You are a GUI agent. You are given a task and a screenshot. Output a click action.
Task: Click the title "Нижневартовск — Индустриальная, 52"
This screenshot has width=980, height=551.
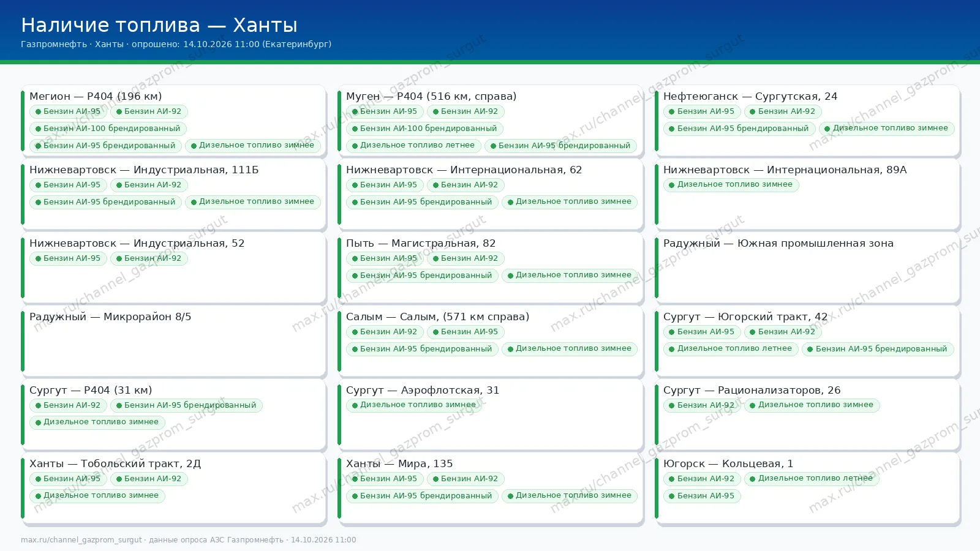[137, 243]
